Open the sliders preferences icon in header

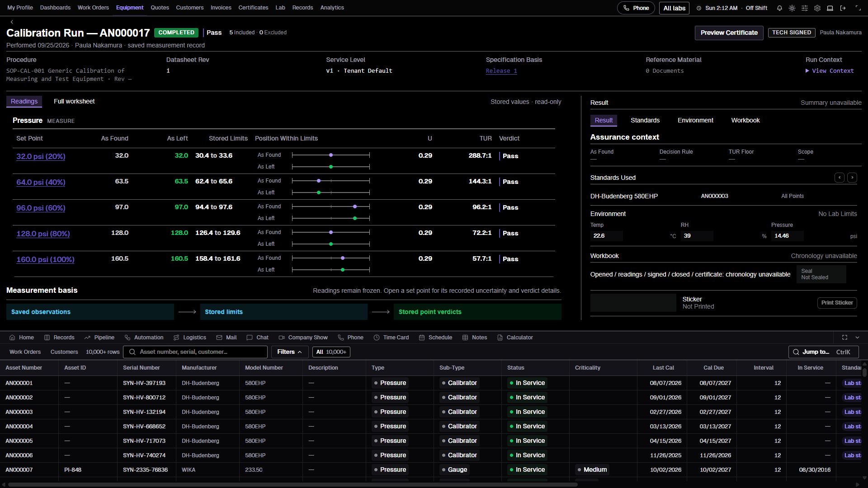point(805,8)
